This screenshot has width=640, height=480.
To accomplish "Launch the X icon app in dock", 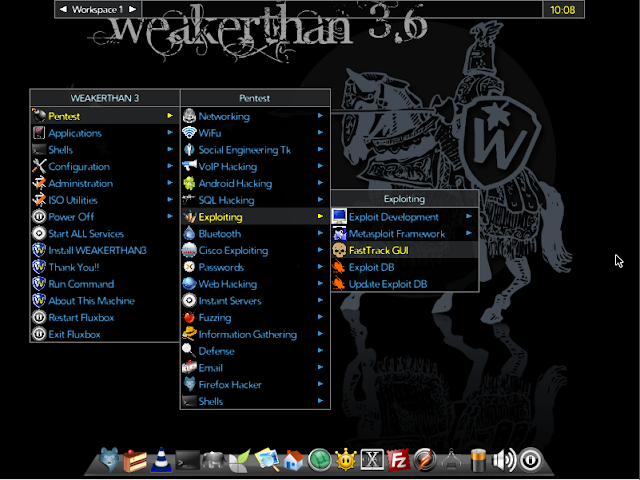I will click(371, 461).
